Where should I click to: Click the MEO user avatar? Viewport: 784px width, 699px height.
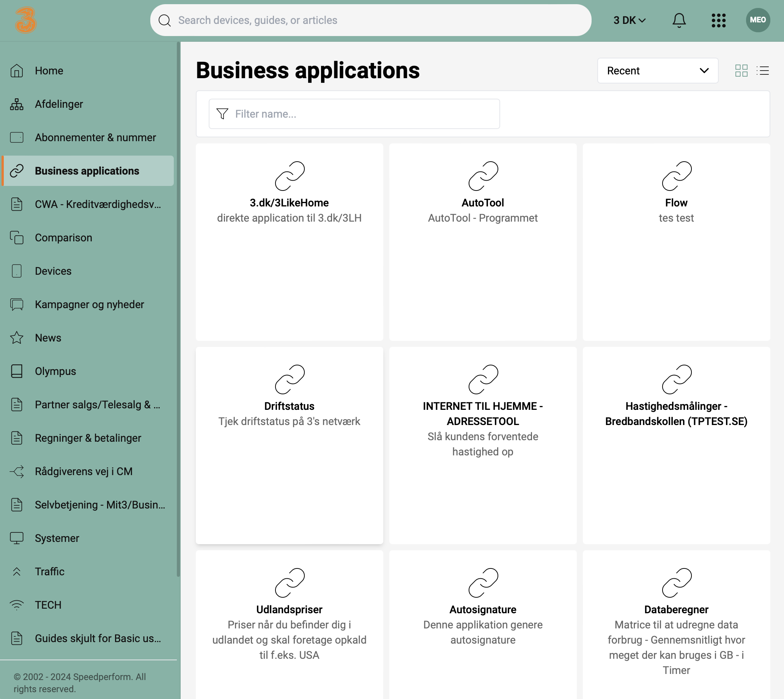(757, 20)
